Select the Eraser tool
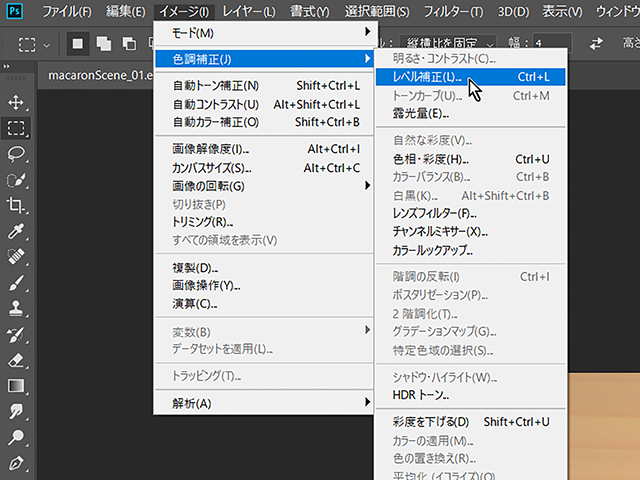The height and width of the screenshot is (480, 640). pos(16,360)
